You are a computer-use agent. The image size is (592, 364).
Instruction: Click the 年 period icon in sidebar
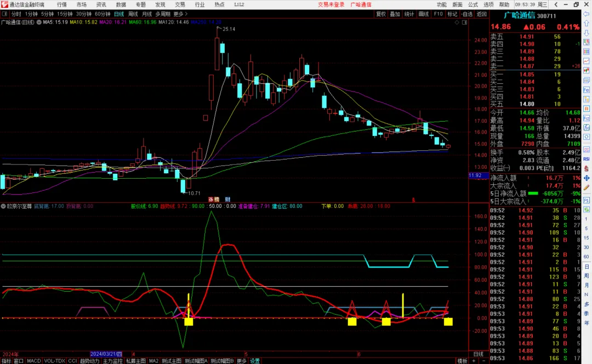pos(587,323)
